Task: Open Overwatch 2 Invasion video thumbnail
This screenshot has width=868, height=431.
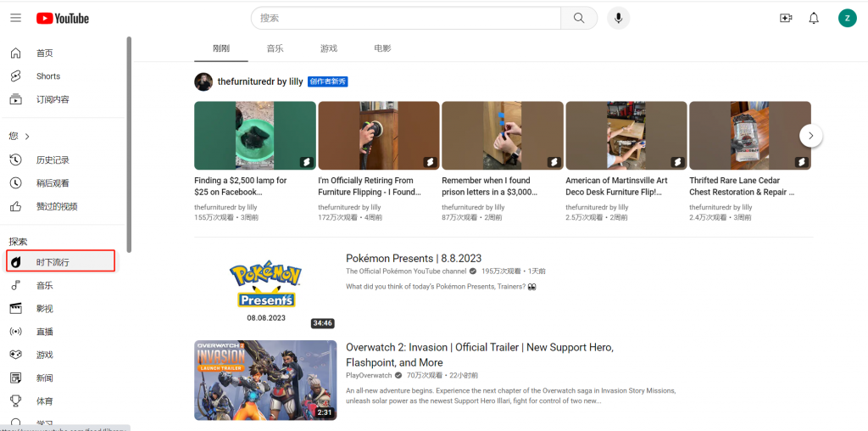Action: pyautogui.click(x=265, y=380)
